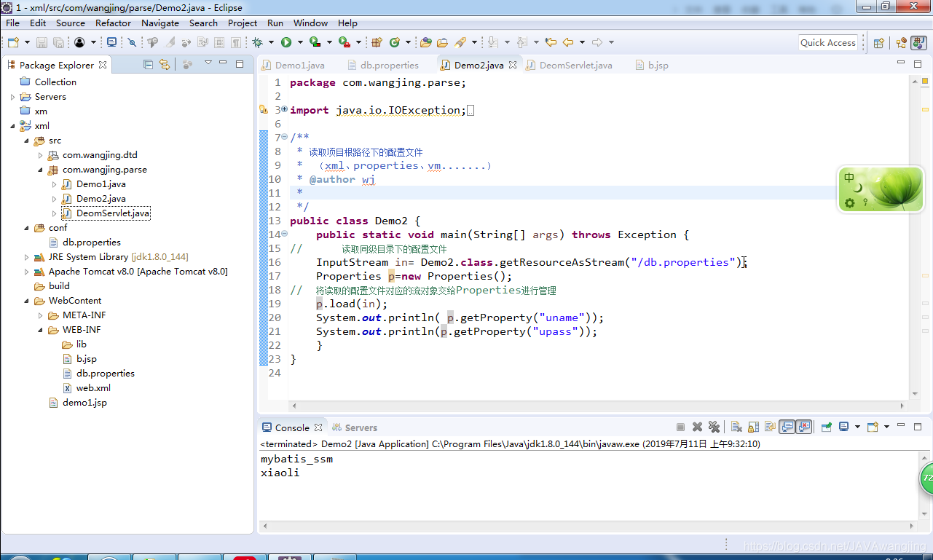Close the Demo2.java editor tab
This screenshot has width=933, height=560.
click(x=513, y=65)
